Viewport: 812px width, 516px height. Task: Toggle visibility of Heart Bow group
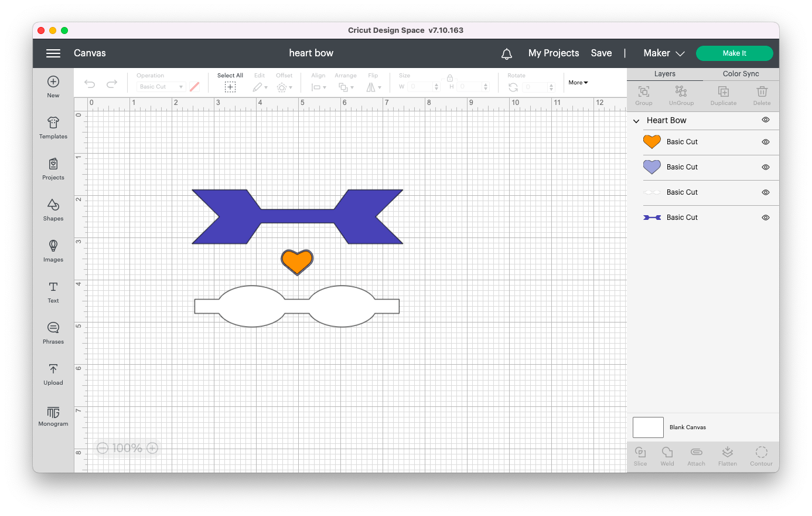(765, 120)
